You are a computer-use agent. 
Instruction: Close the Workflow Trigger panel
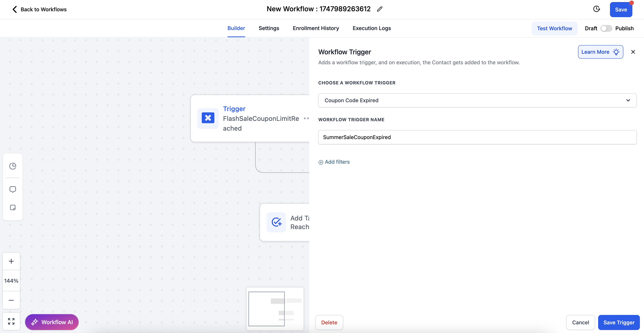click(633, 52)
